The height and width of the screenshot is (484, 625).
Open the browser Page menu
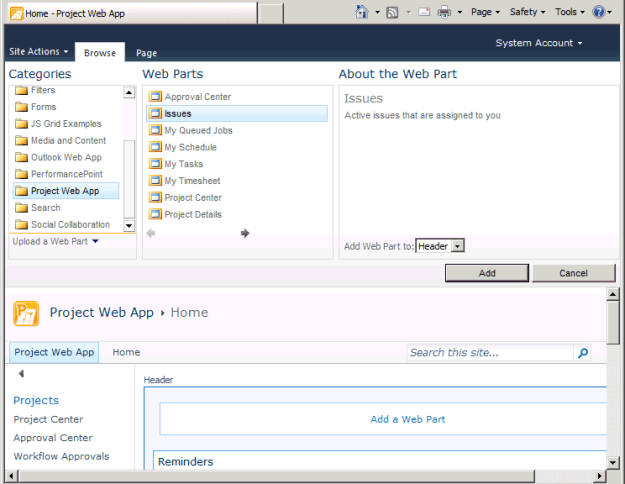click(485, 12)
